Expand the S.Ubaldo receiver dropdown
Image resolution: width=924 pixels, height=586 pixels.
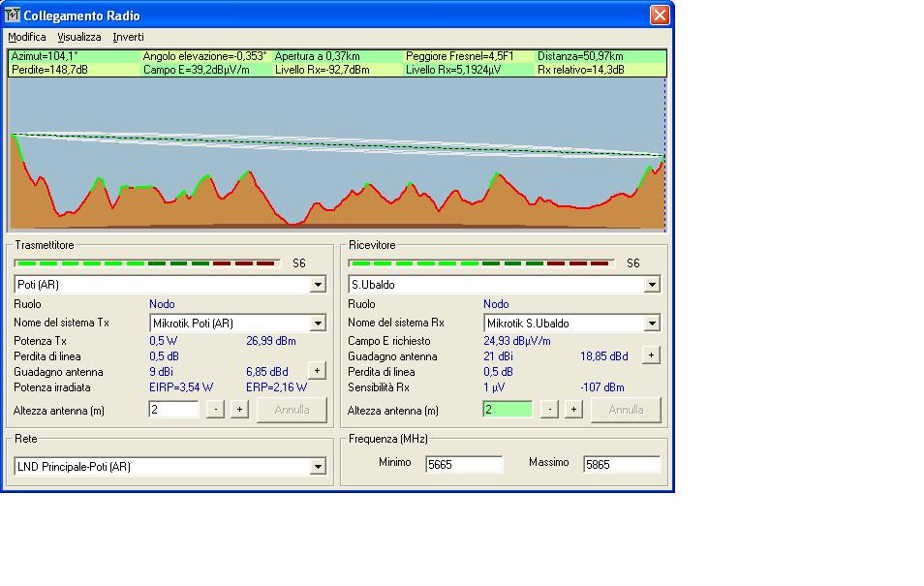(x=652, y=285)
